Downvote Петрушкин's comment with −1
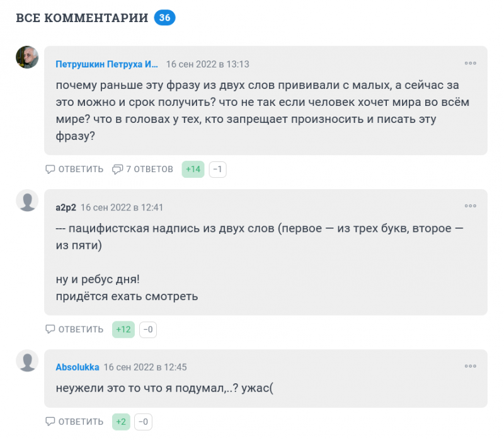 [x=218, y=169]
